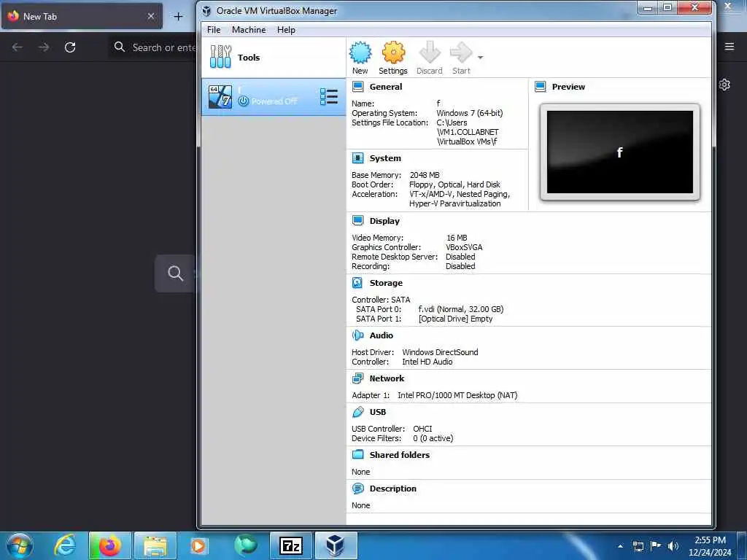747x560 pixels.
Task: Click Intel PRO/1000 MT Desktop (NAT) text
Action: click(x=457, y=395)
